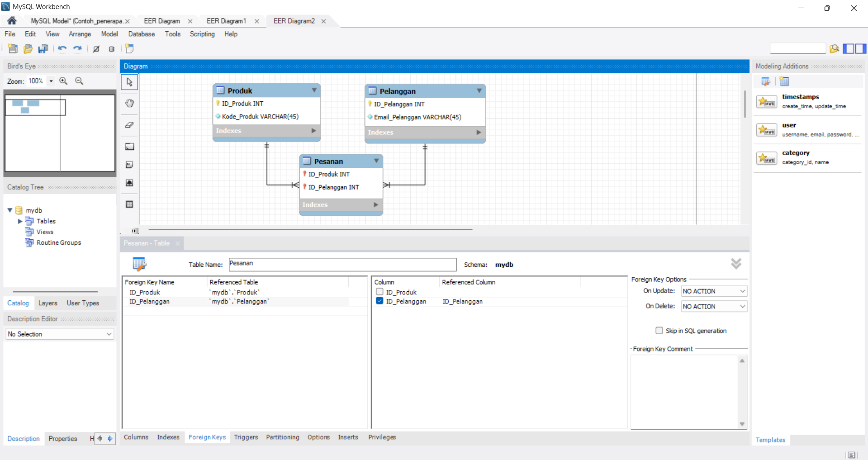
Task: Expand the Tables node in catalog tree
Action: point(20,221)
